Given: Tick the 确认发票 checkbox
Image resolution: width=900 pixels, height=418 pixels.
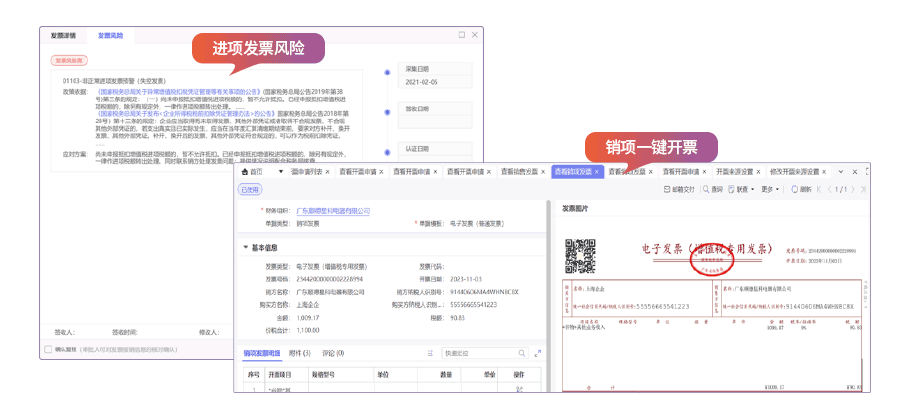Looking at the screenshot, I should click(48, 349).
